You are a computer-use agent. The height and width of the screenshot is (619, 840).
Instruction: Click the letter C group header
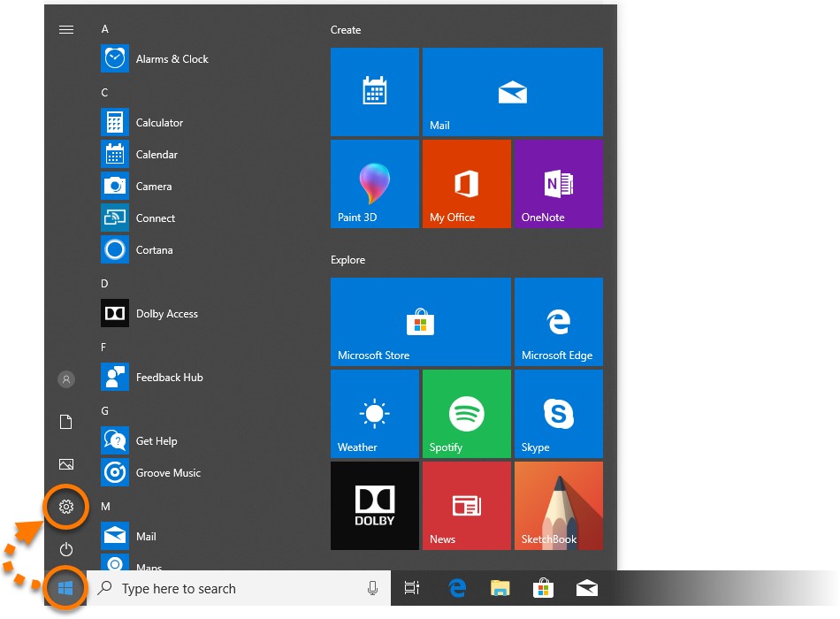pyautogui.click(x=104, y=93)
